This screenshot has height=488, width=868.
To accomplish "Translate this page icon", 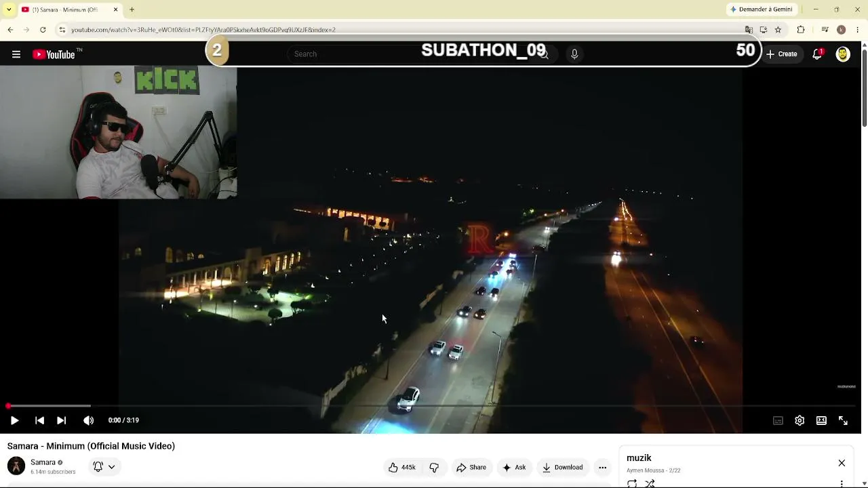I will tap(749, 30).
